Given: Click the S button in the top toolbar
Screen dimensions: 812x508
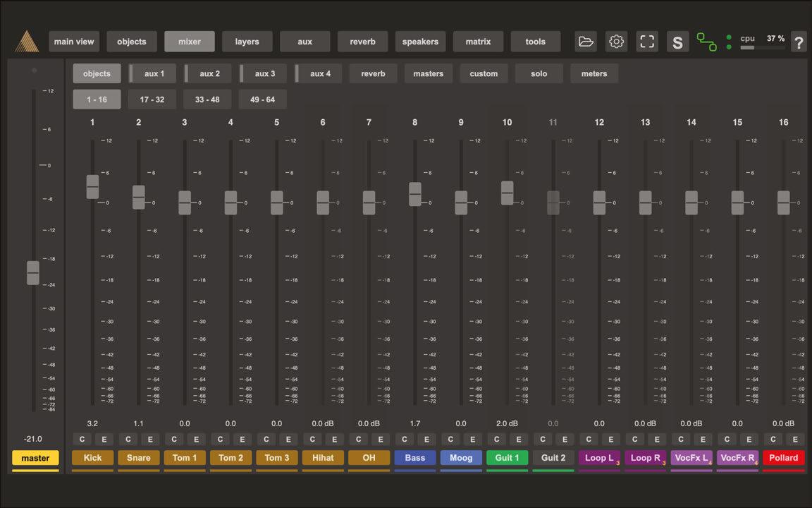Looking at the screenshot, I should coord(677,42).
